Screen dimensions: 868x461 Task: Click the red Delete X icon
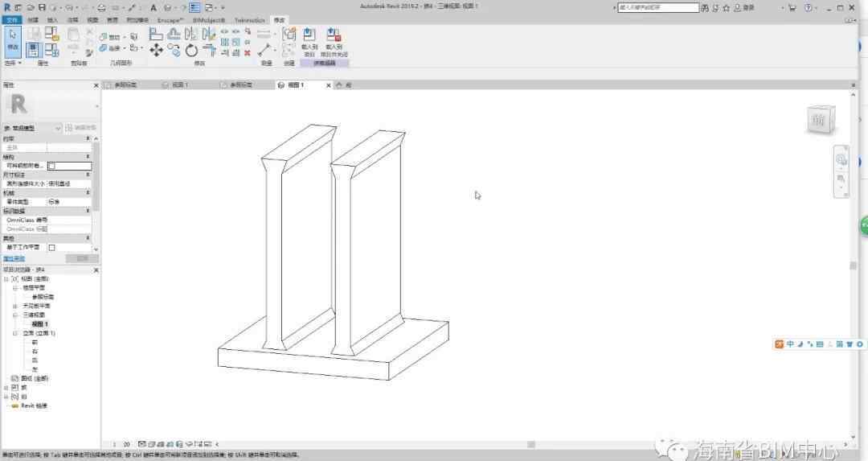pyautogui.click(x=248, y=52)
